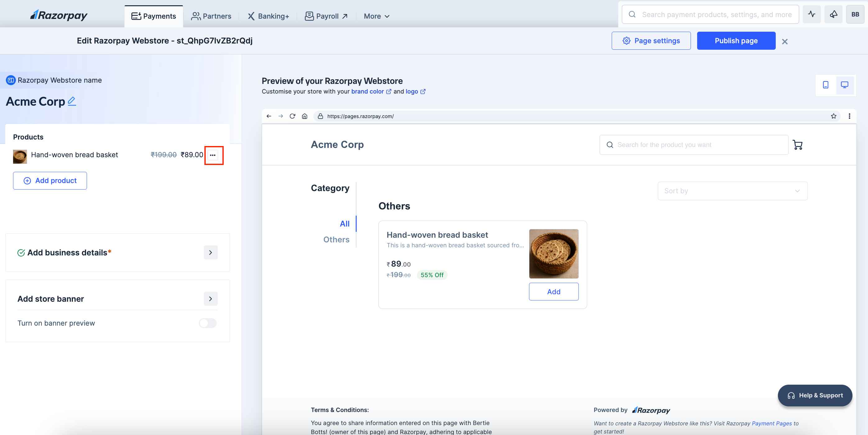Focus the product search field in preview
Viewport: 868px width, 435px height.
tap(693, 145)
